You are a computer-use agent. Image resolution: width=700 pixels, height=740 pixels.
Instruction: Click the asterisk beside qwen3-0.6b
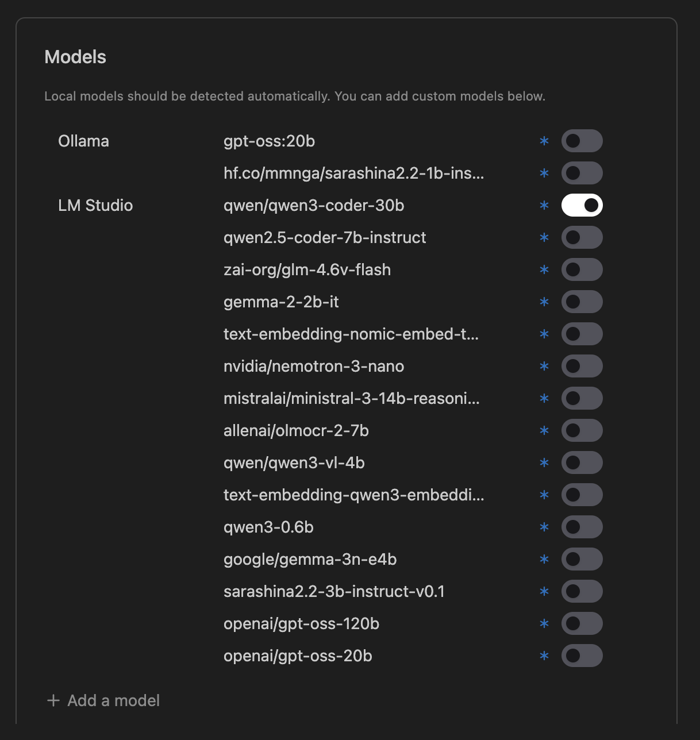pos(544,527)
